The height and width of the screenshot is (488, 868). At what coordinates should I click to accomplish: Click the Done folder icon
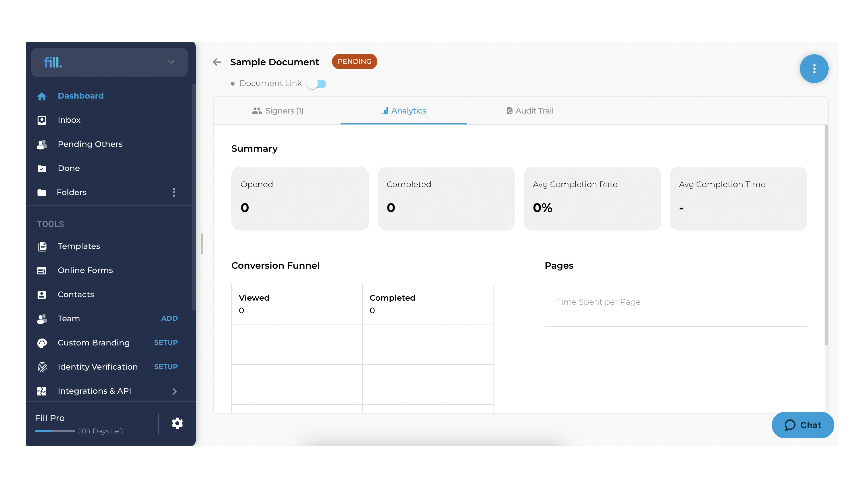(x=42, y=168)
